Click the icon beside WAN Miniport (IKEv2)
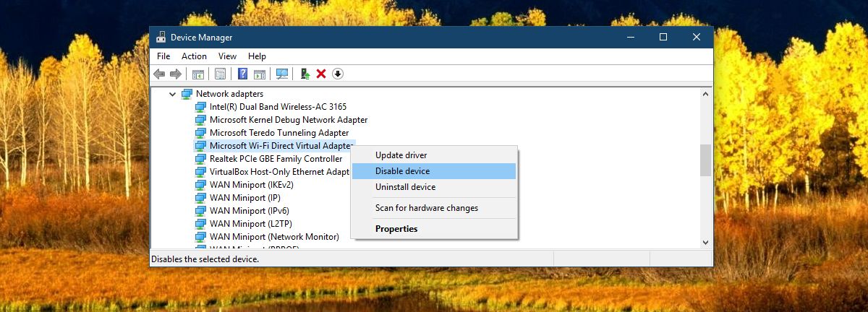The height and width of the screenshot is (312, 868). tap(201, 185)
